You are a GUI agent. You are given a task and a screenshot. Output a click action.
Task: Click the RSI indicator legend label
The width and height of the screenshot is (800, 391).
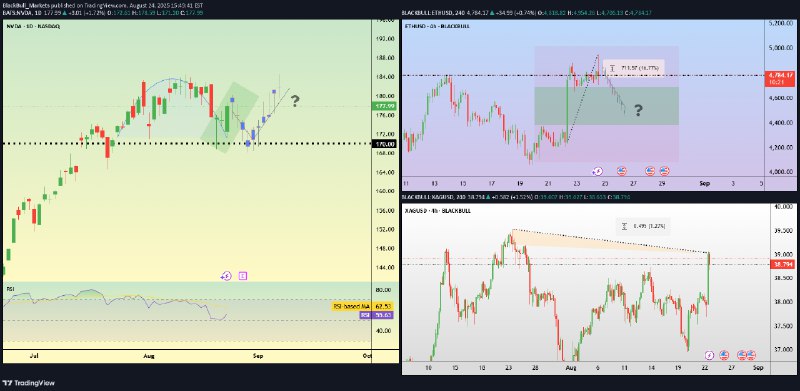[x=10, y=289]
